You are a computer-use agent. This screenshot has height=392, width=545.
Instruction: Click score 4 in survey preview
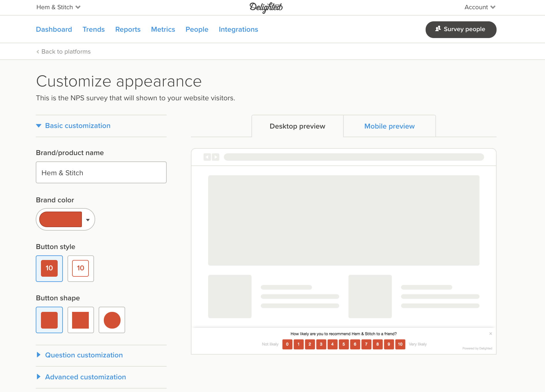tap(332, 344)
